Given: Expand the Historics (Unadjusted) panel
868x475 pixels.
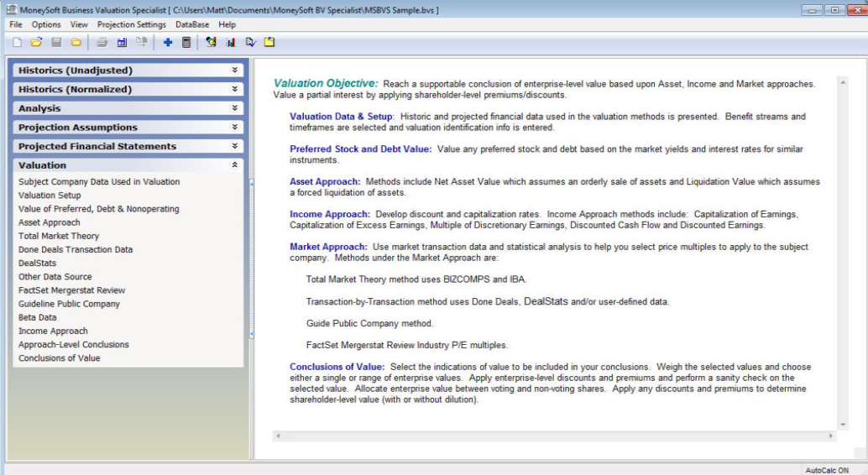Looking at the screenshot, I should (235, 70).
